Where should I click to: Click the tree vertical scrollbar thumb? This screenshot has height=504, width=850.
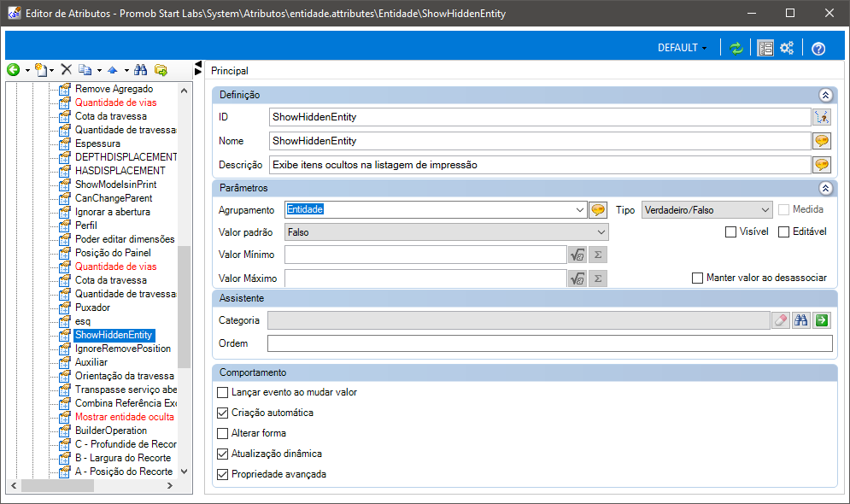pyautogui.click(x=185, y=307)
